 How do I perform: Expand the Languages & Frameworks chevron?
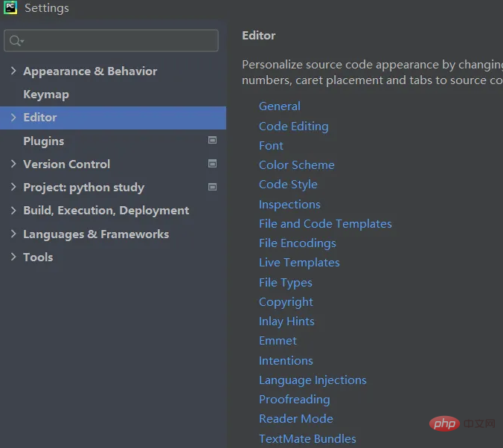coord(13,234)
